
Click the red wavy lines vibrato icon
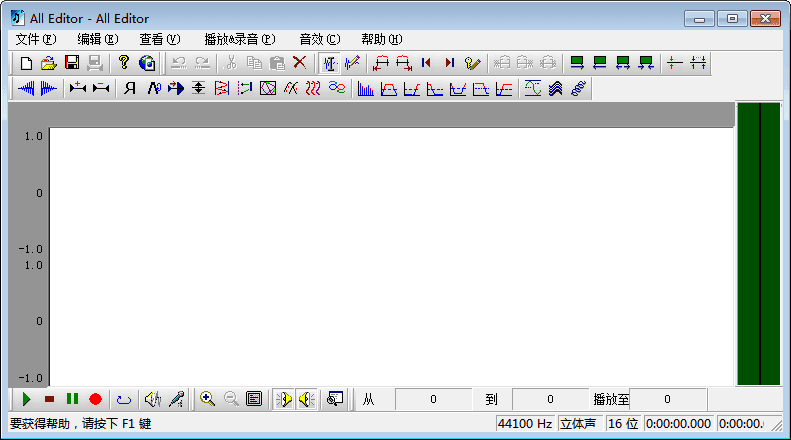point(313,89)
